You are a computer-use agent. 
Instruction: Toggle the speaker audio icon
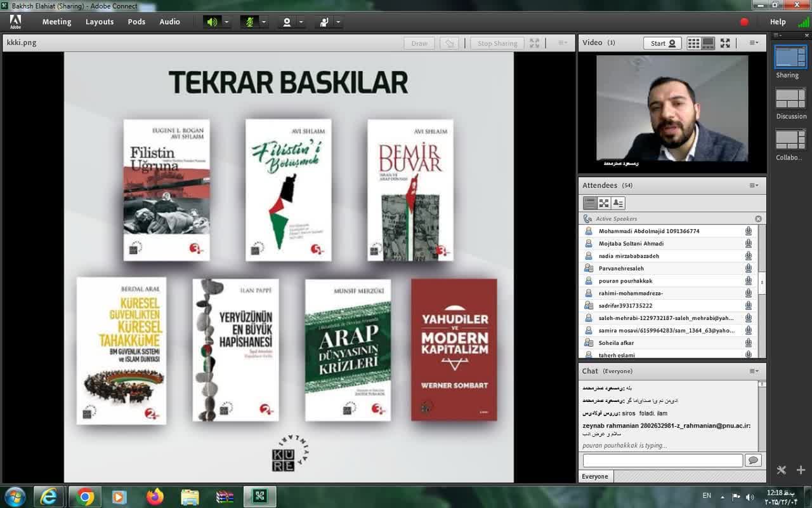[x=212, y=22]
